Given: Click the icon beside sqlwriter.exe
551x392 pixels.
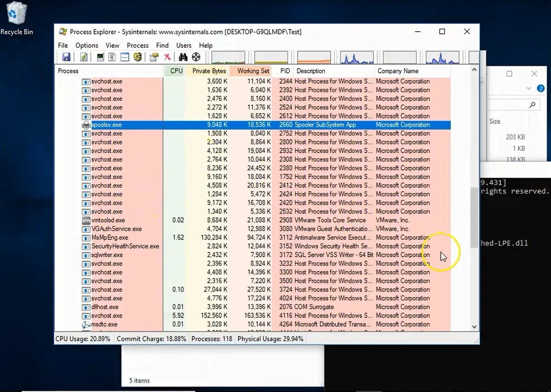Looking at the screenshot, I should [86, 255].
